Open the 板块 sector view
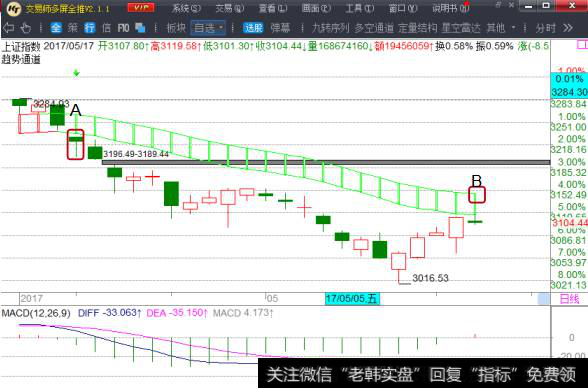 (x=176, y=28)
